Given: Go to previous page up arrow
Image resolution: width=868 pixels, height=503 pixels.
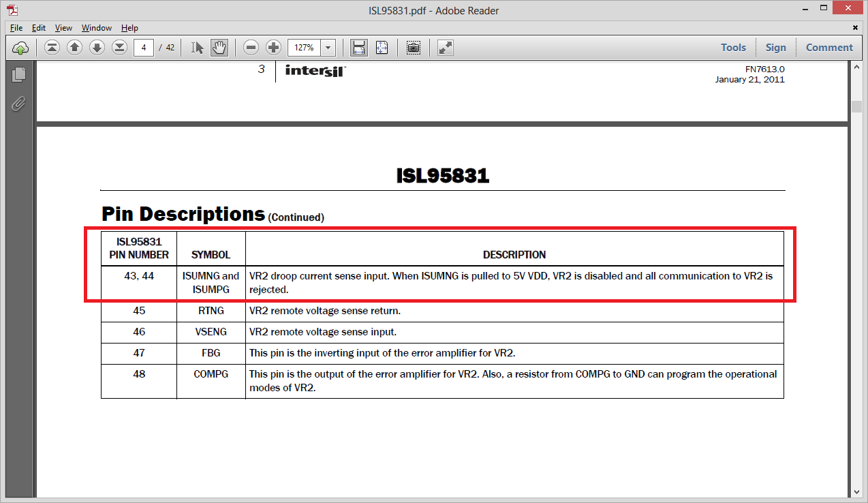Looking at the screenshot, I should (x=75, y=48).
